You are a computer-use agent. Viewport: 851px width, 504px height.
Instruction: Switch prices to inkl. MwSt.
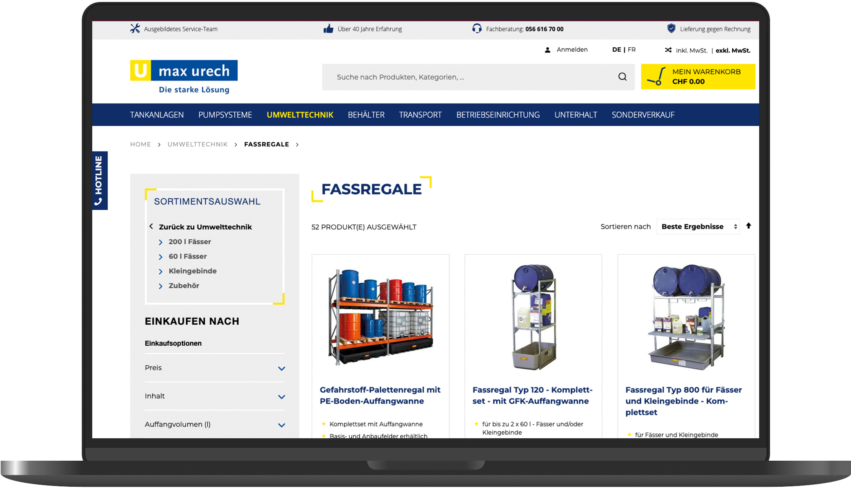click(x=691, y=51)
